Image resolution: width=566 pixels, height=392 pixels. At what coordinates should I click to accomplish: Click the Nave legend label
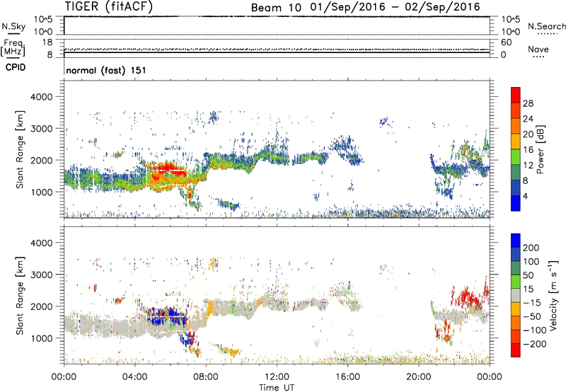tap(538, 49)
